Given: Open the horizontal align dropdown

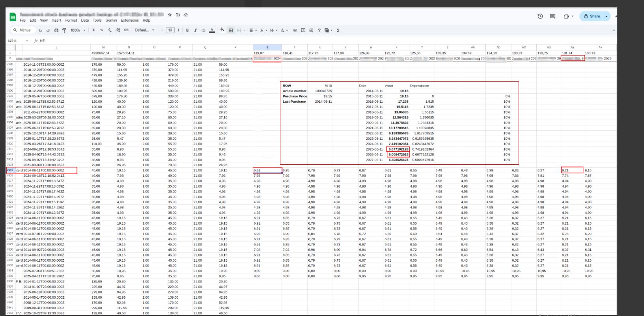Looking at the screenshot, I should coord(253,30).
